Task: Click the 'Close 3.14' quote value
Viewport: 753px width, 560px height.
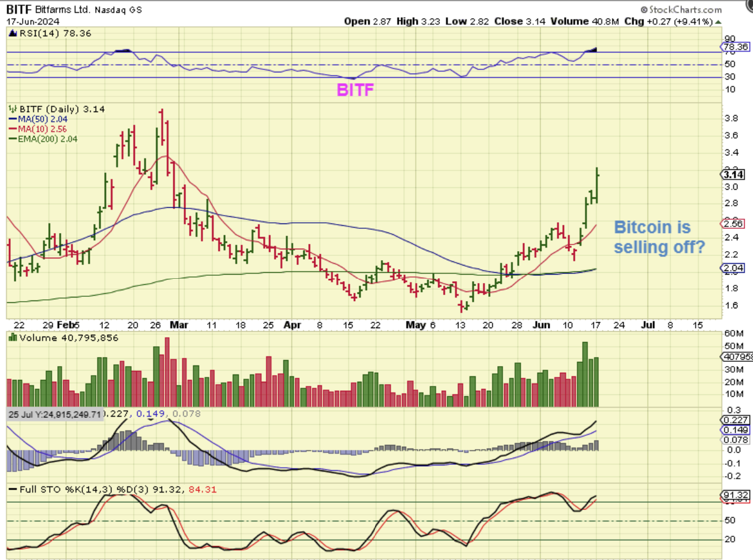Action: (518, 21)
